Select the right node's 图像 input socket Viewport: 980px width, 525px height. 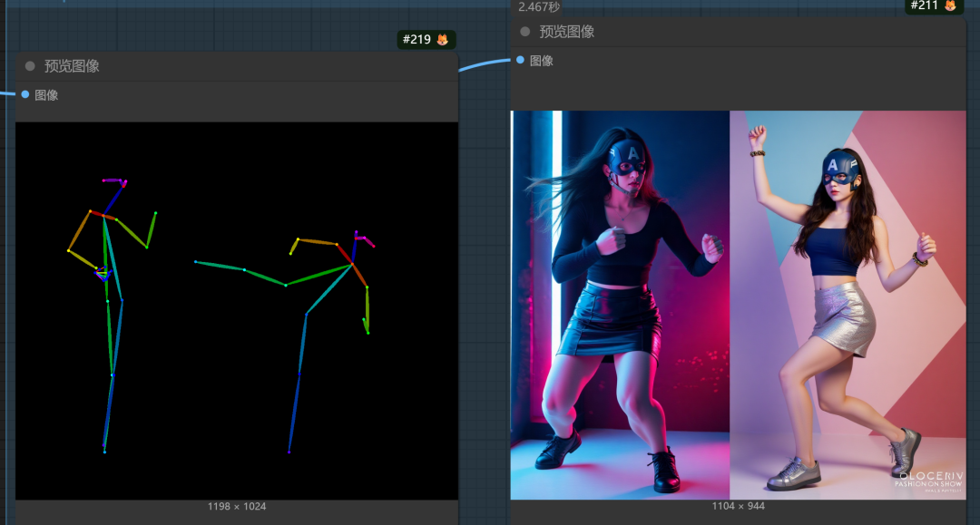[520, 61]
